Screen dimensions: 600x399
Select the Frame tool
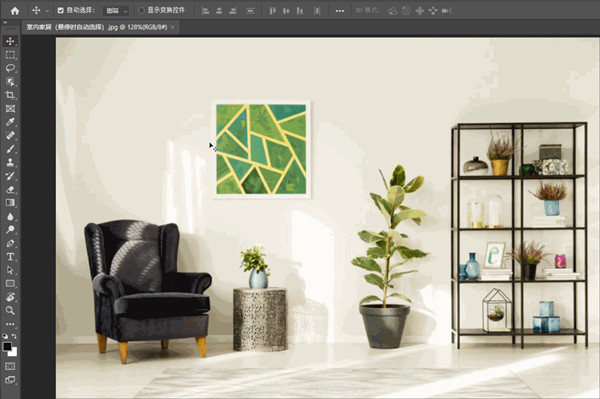tap(10, 109)
